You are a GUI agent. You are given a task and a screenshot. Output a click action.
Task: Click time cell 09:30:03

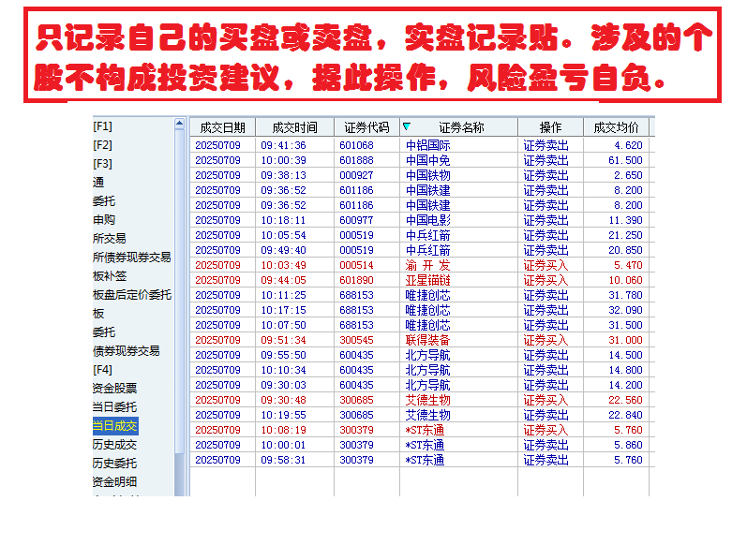[283, 385]
